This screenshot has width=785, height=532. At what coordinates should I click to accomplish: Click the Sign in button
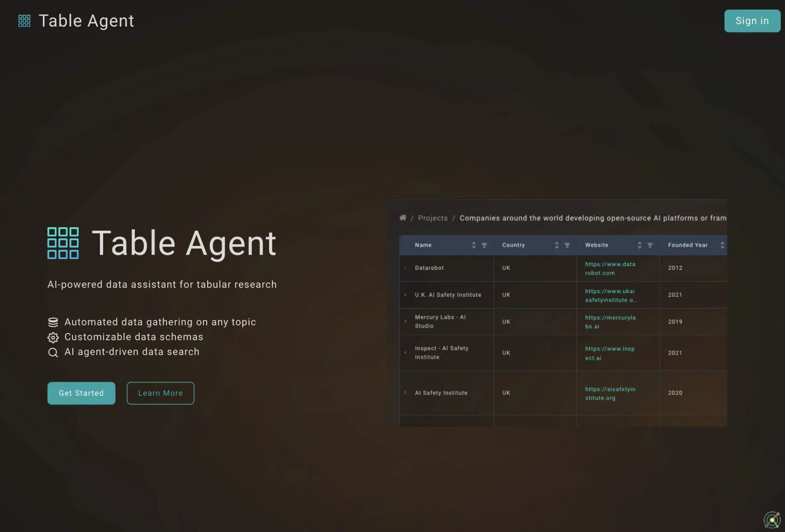[752, 21]
